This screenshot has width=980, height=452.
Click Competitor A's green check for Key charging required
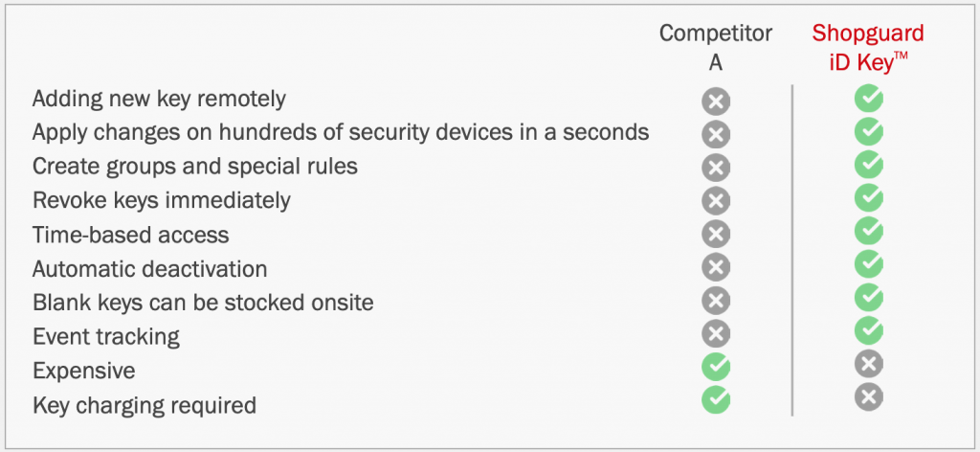(716, 400)
